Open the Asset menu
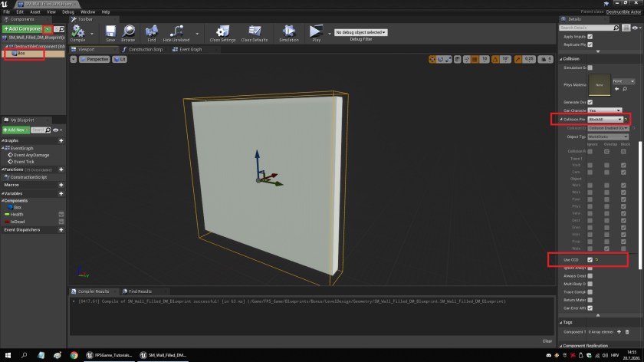 [x=35, y=12]
